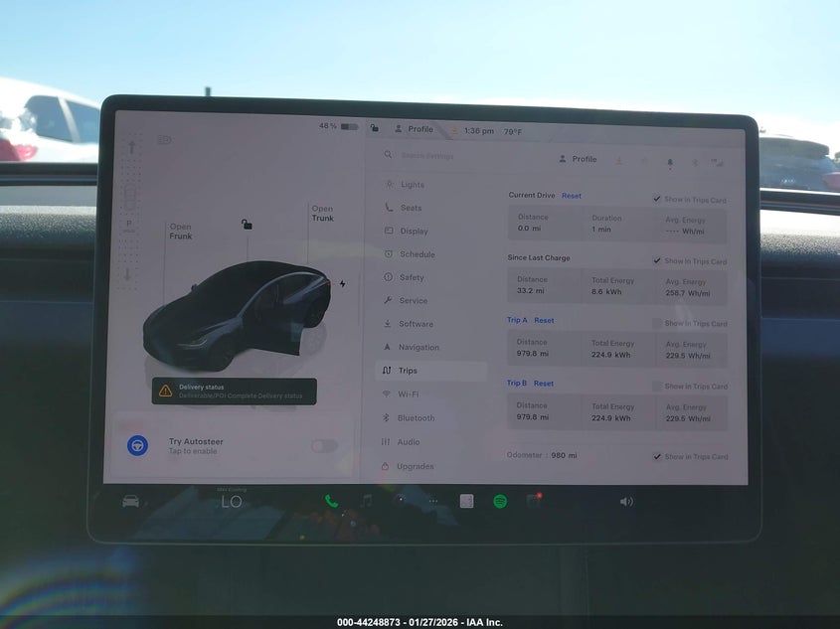840x629 pixels.
Task: Adjust the LO climate temperature control
Action: pos(232,502)
